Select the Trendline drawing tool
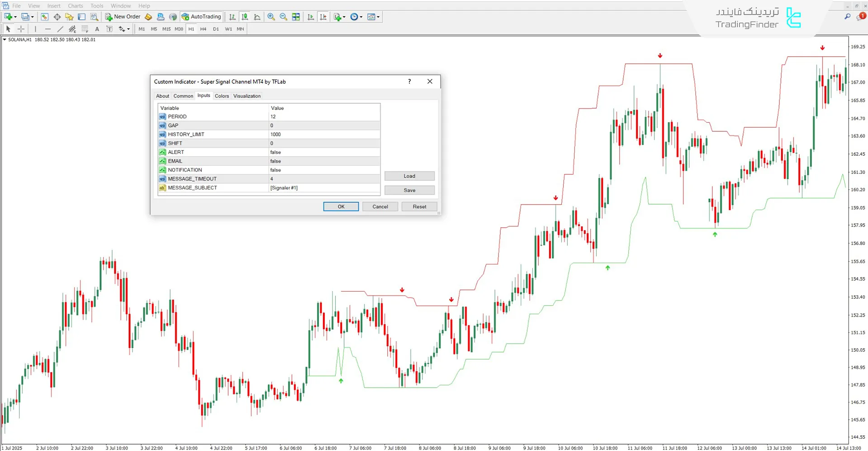This screenshot has width=868, height=451. (60, 29)
